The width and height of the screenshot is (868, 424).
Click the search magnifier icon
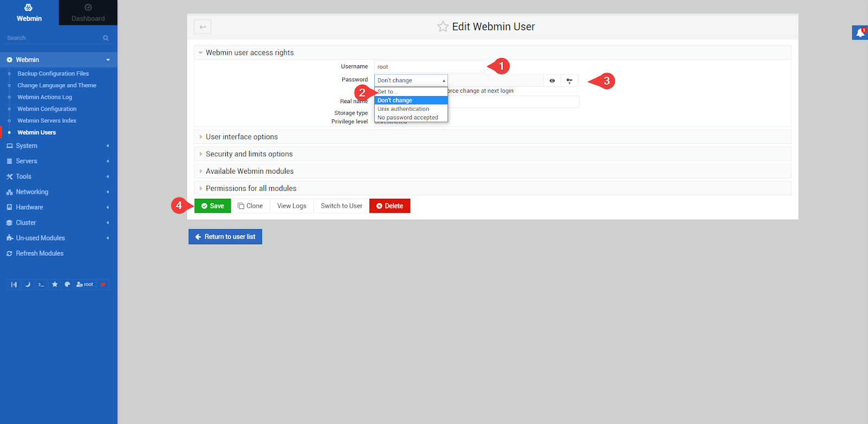click(106, 38)
